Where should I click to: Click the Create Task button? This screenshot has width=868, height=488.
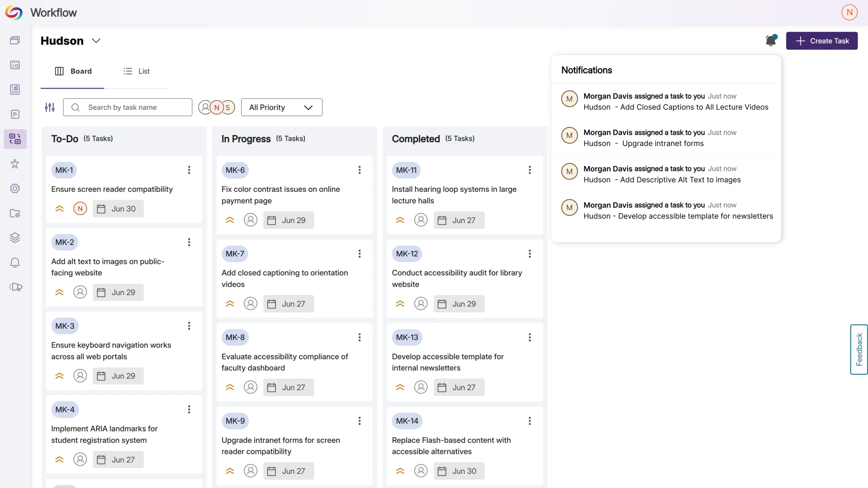click(x=822, y=41)
